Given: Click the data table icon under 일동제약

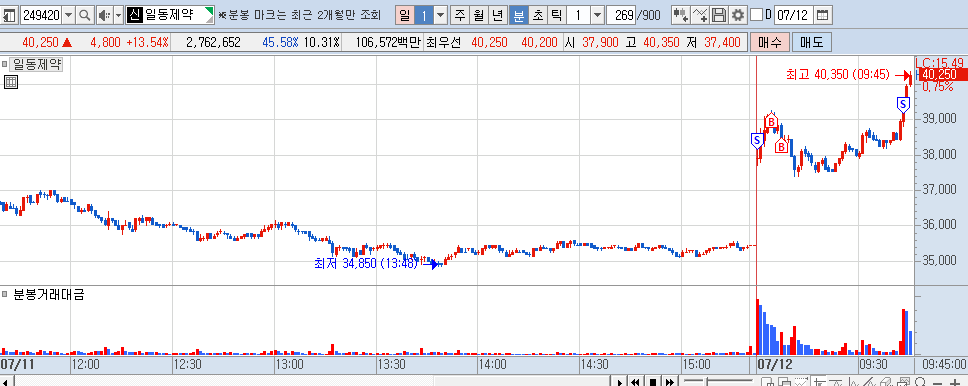Looking at the screenshot, I should pyautogui.click(x=10, y=82).
